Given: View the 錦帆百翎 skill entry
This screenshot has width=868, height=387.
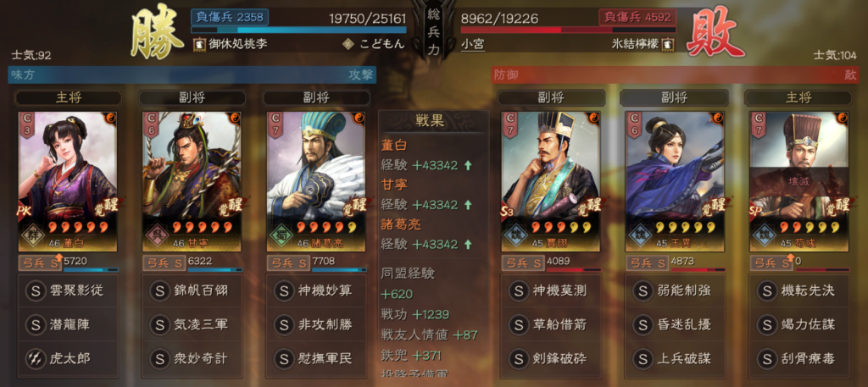Looking at the screenshot, I should [192, 290].
